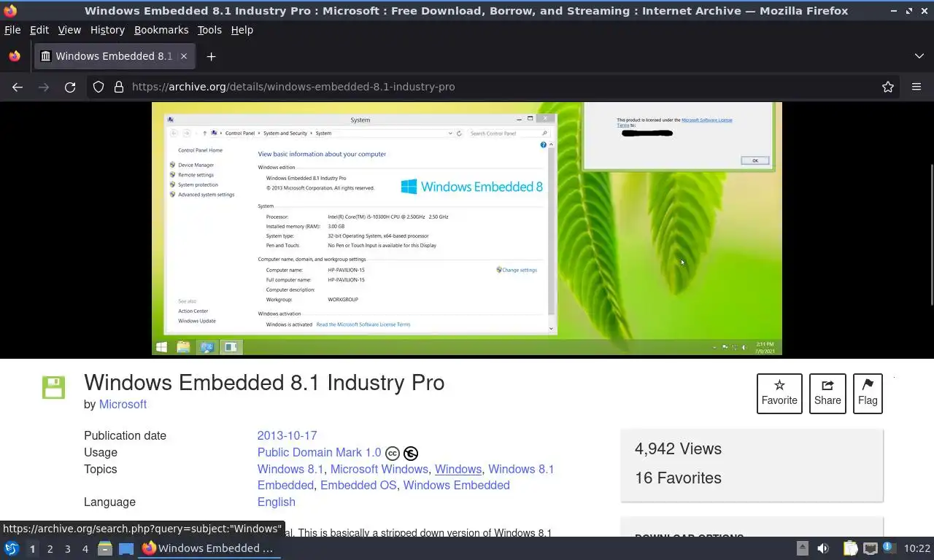Click the no-copyright public domain icon

[x=411, y=454]
